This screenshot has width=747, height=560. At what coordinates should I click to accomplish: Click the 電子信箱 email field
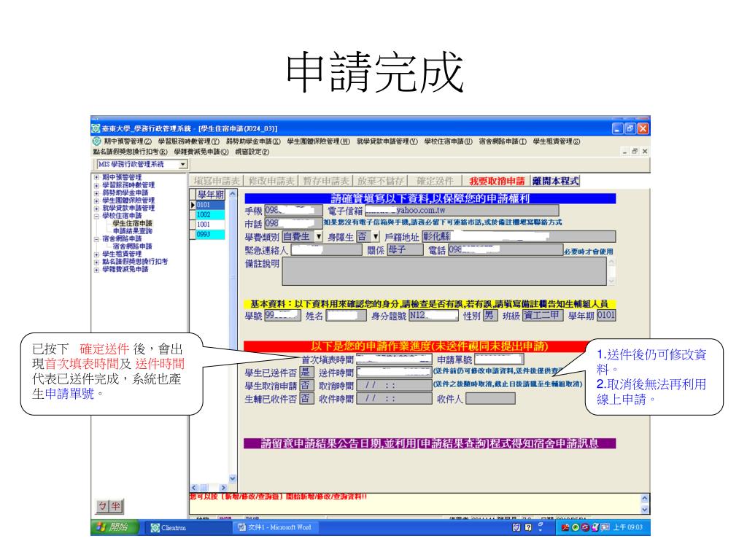pyautogui.click(x=462, y=210)
